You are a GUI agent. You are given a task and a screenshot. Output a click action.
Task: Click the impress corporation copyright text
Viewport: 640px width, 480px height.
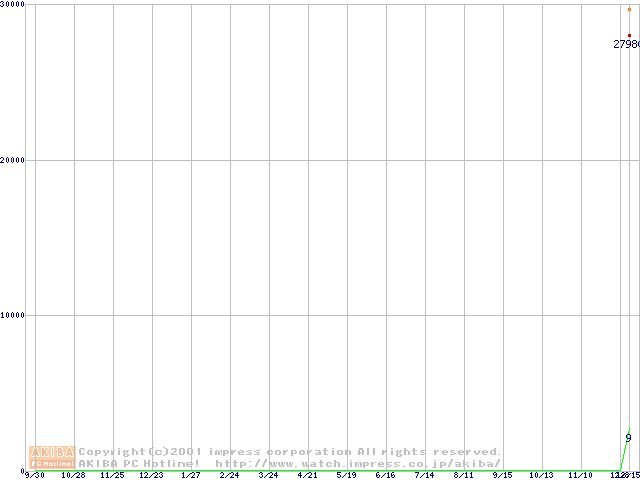pyautogui.click(x=290, y=452)
